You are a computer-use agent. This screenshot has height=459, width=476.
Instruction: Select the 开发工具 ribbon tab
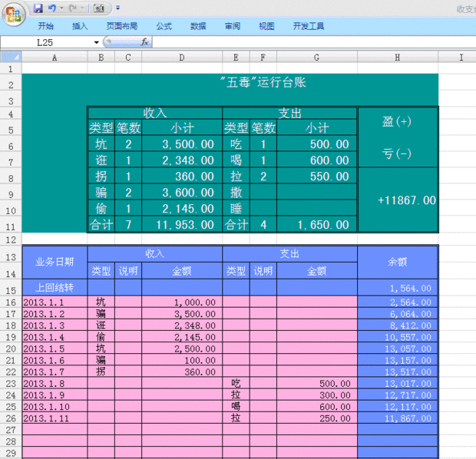tap(309, 26)
